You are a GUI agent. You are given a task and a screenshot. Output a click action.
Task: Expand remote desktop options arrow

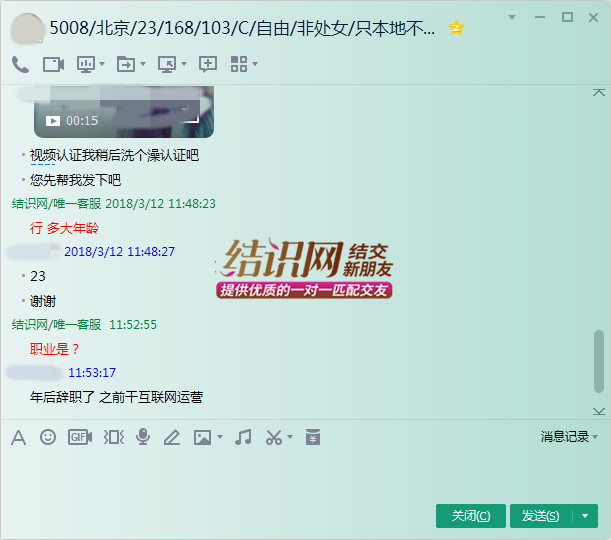[184, 64]
